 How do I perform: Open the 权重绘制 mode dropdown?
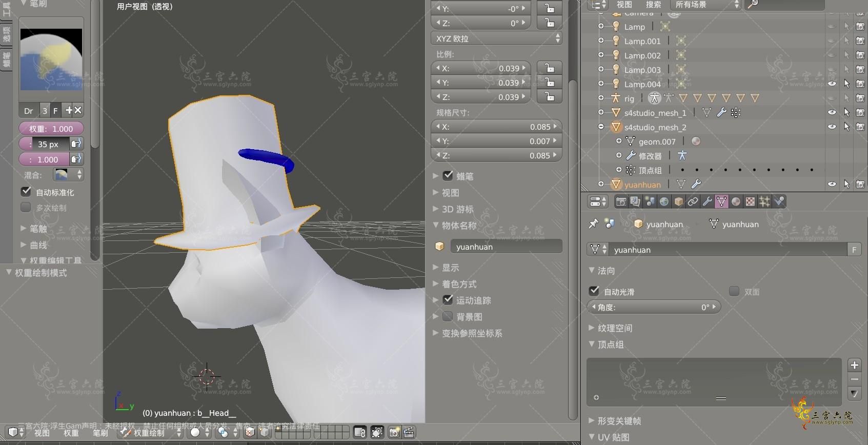tap(150, 433)
